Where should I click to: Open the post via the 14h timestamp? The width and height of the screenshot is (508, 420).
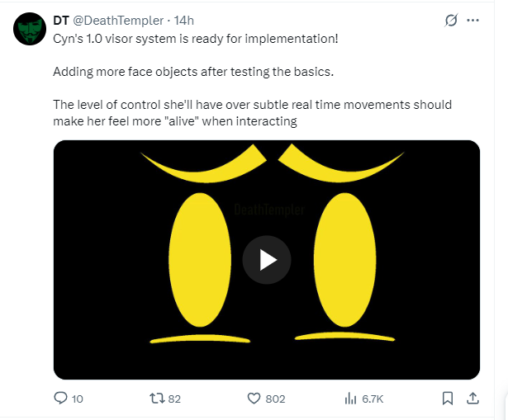point(183,21)
